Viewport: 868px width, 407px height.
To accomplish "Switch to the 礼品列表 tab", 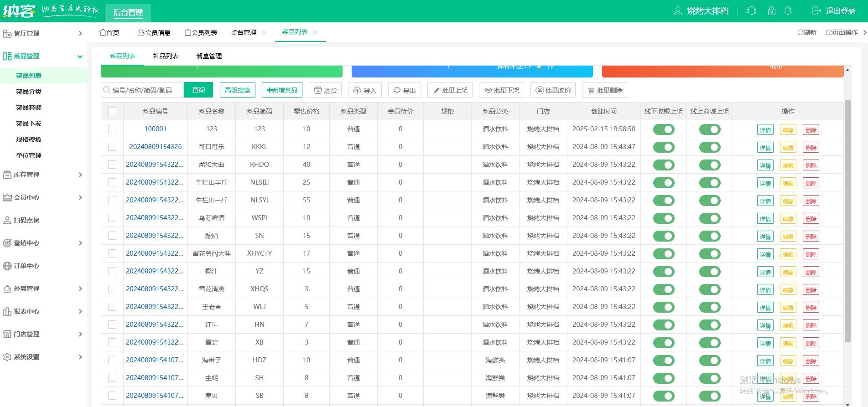I will tap(166, 56).
